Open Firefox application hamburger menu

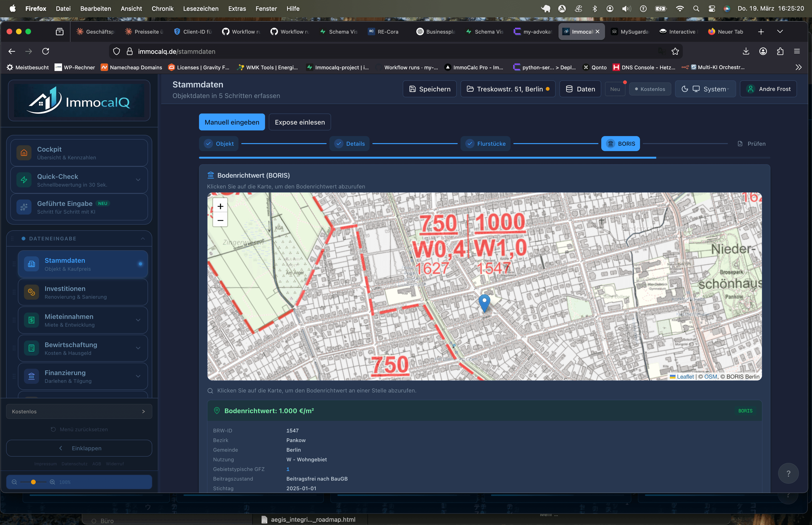pos(797,51)
